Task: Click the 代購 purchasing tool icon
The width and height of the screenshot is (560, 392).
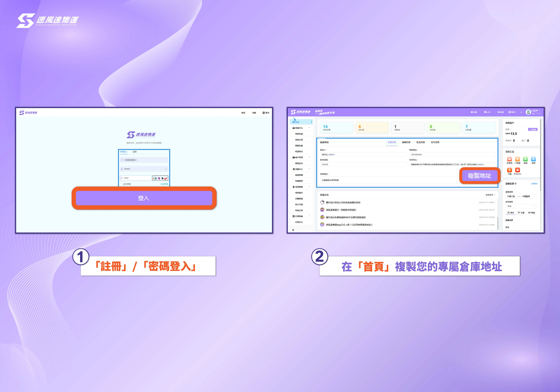Action: pyautogui.click(x=509, y=170)
